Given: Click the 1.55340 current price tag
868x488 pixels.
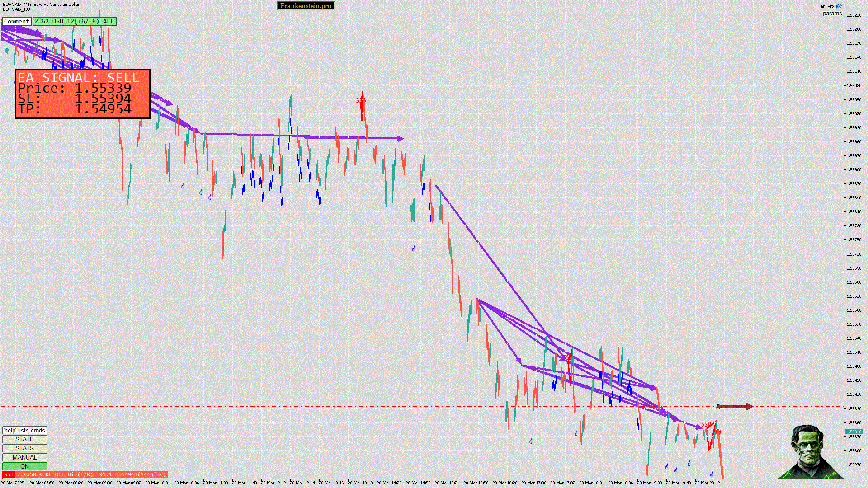Looking at the screenshot, I should 854,432.
